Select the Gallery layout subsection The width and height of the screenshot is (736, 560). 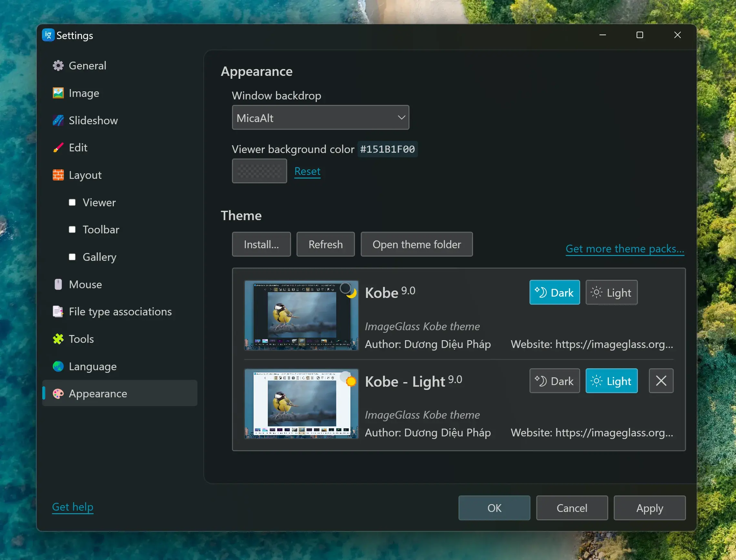pyautogui.click(x=99, y=257)
